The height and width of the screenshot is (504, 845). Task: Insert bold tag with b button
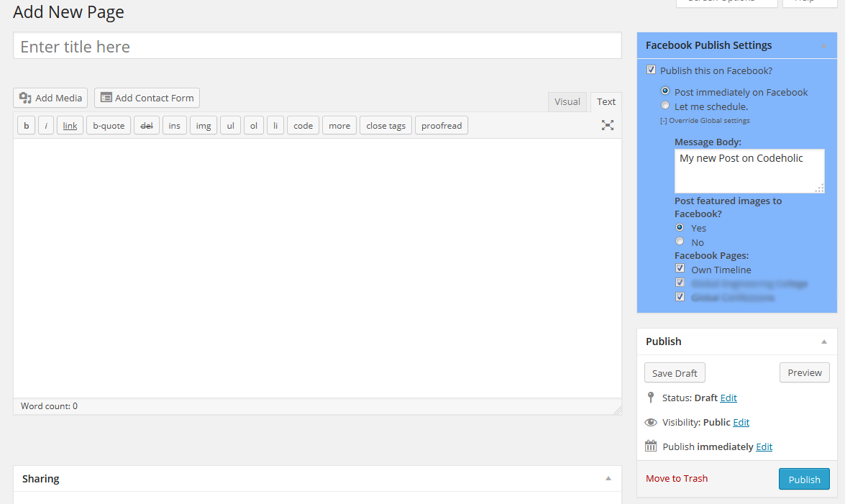[27, 126]
